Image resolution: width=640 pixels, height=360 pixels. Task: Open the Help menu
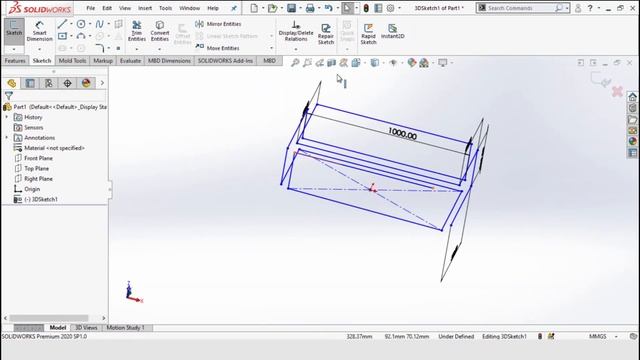213,8
